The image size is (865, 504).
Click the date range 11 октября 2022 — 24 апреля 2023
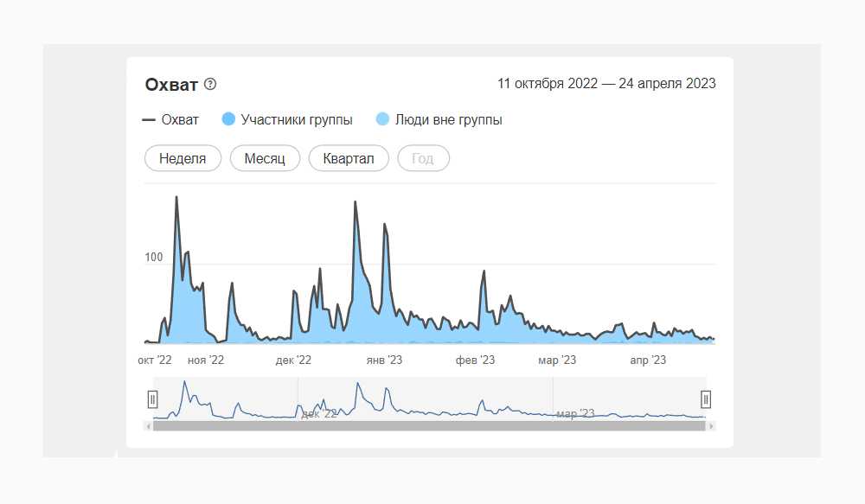point(606,84)
